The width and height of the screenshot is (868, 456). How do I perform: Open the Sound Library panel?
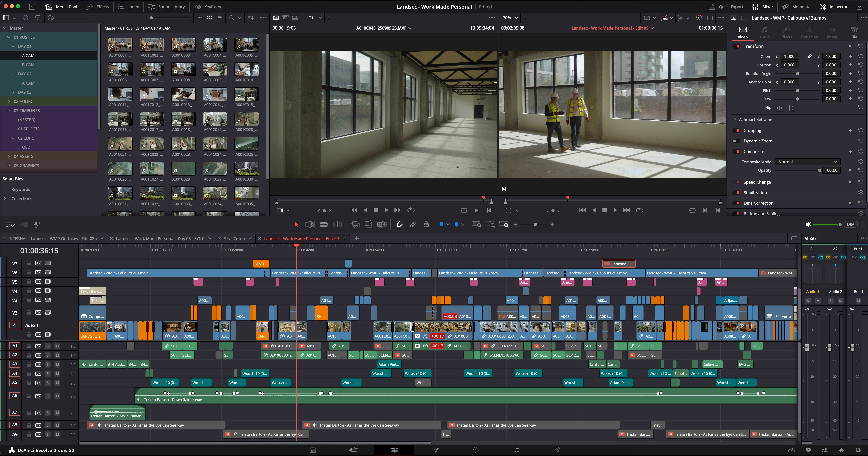point(167,7)
